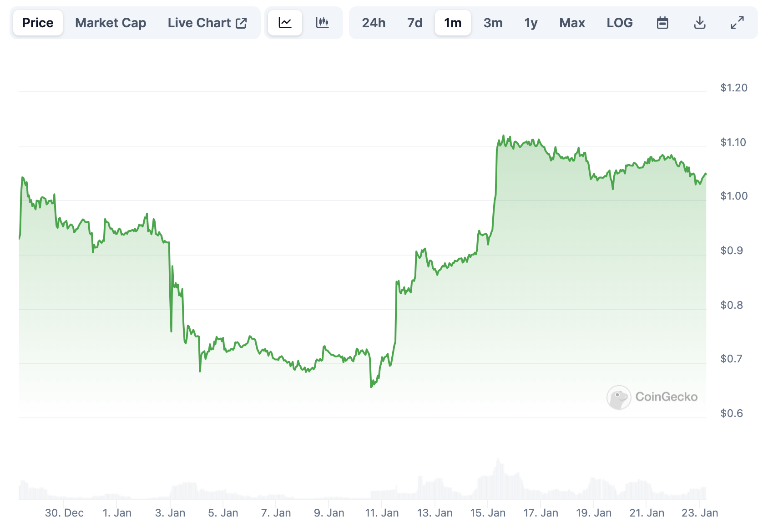Select the 1y time range

coord(531,23)
